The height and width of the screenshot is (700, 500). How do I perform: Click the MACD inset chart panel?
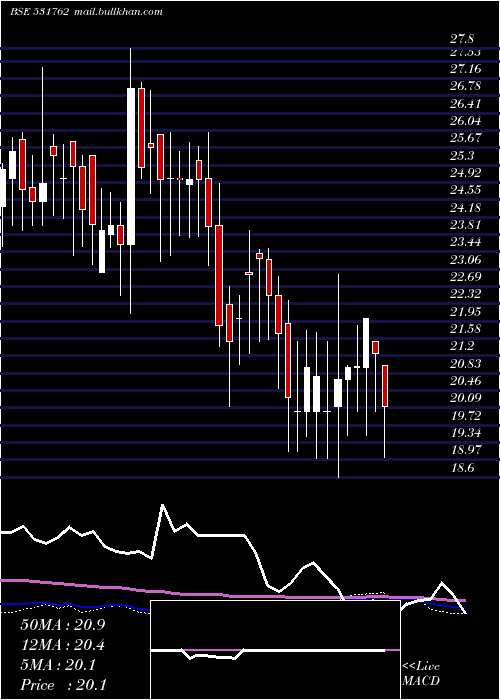(x=275, y=650)
